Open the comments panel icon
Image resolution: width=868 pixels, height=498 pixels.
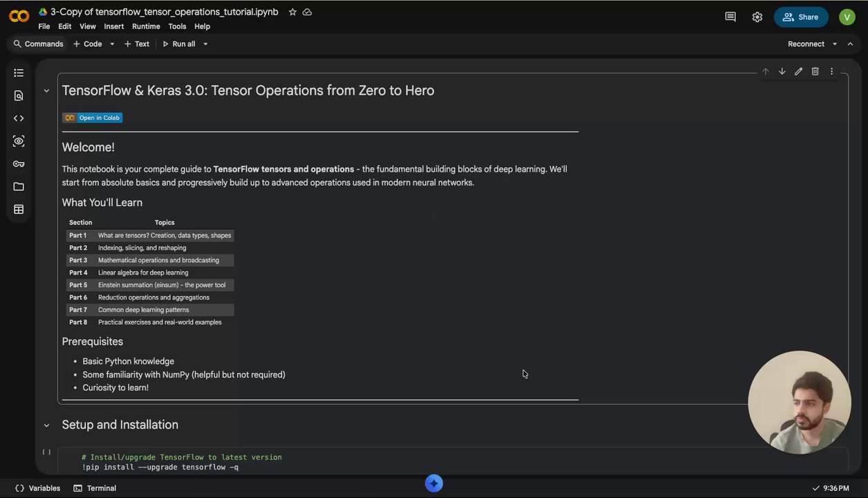(x=730, y=17)
